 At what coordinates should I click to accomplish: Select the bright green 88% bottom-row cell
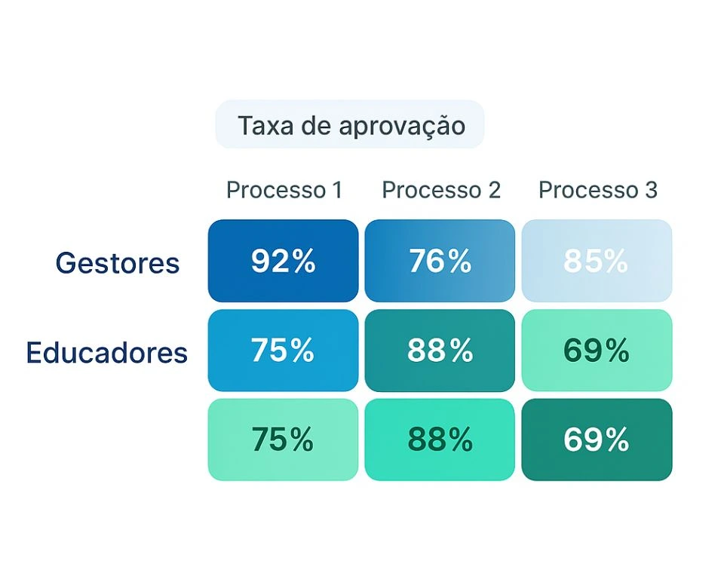(440, 439)
